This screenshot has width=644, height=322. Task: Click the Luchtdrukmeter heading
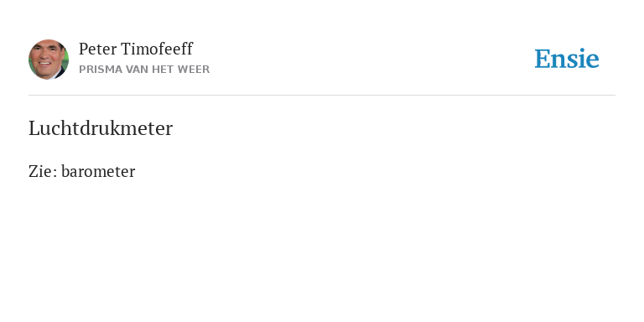pyautogui.click(x=101, y=128)
